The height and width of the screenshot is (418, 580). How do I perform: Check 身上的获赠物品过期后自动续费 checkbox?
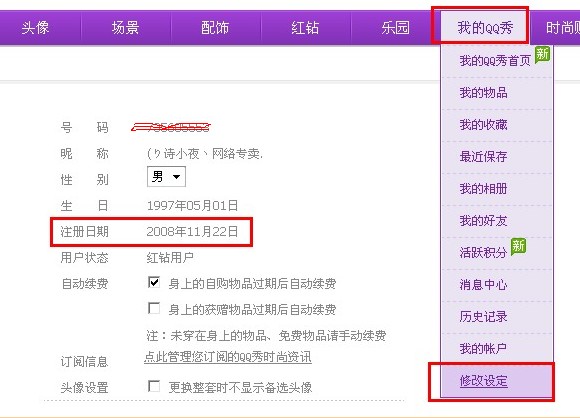pos(154,308)
